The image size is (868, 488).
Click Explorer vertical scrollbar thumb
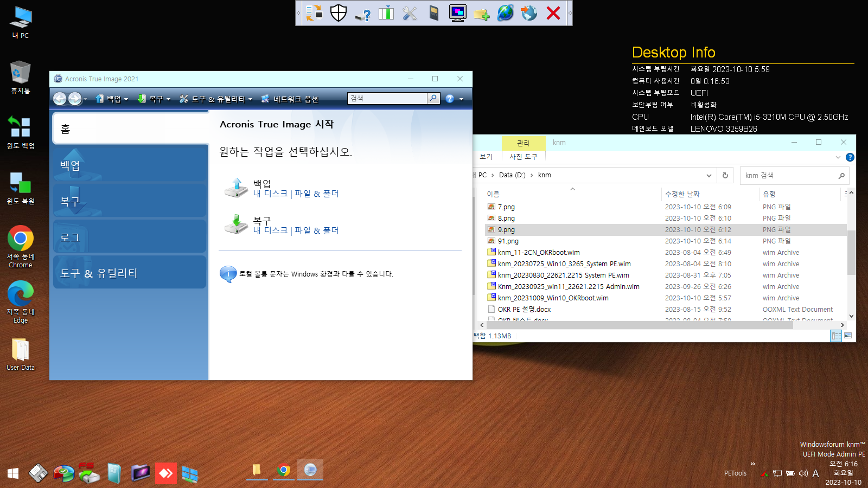[x=851, y=253]
